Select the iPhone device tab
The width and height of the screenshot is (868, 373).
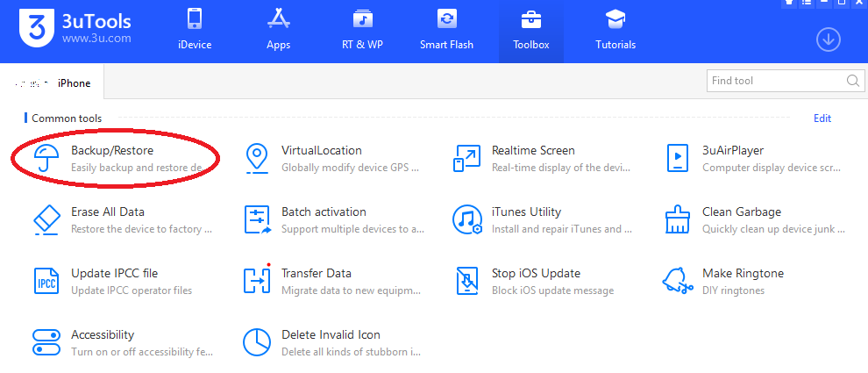(52, 83)
